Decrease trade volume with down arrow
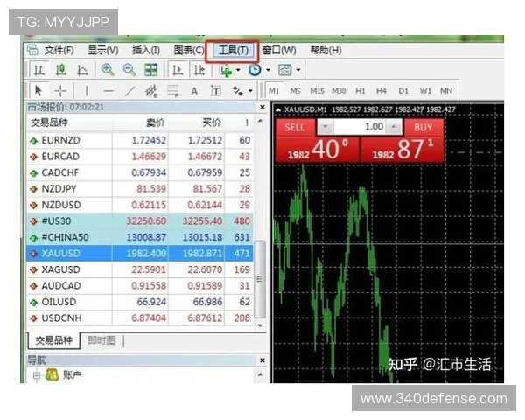525x420 pixels. 325,127
